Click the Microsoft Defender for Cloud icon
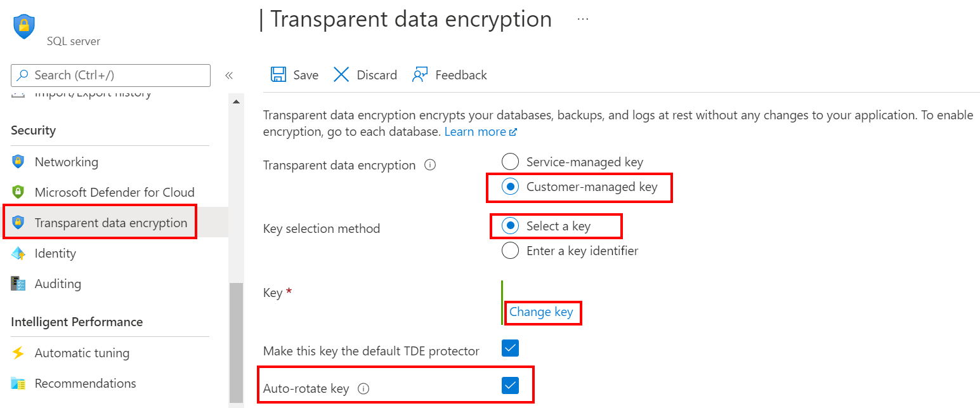The width and height of the screenshot is (980, 408). click(18, 192)
